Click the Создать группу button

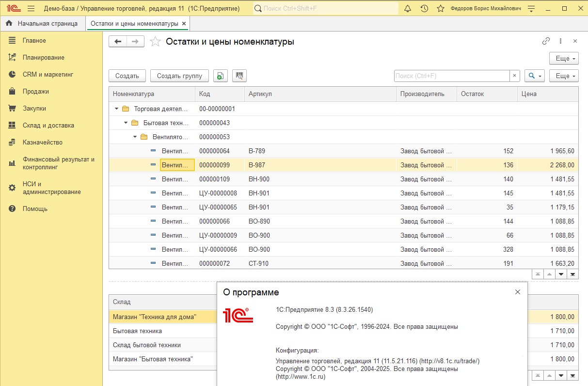[x=179, y=76]
